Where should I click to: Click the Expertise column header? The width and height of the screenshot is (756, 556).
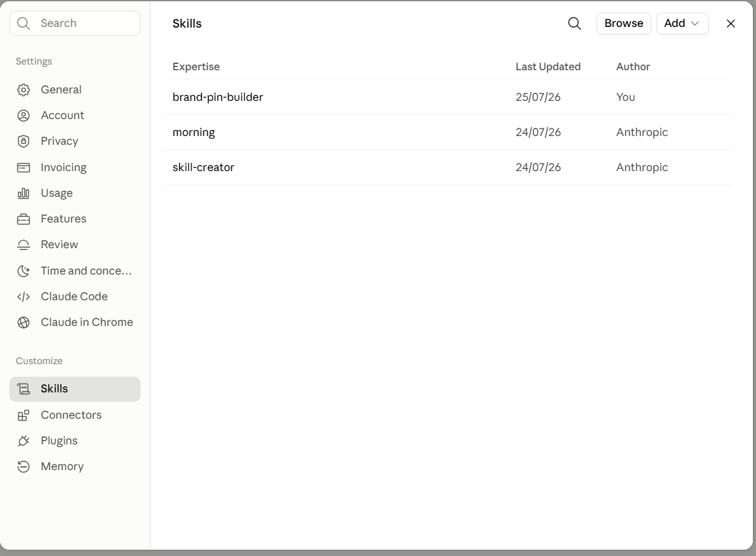(x=196, y=66)
